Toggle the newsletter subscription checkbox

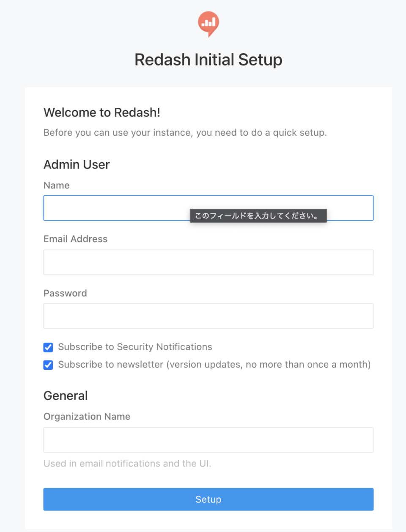pyautogui.click(x=48, y=365)
